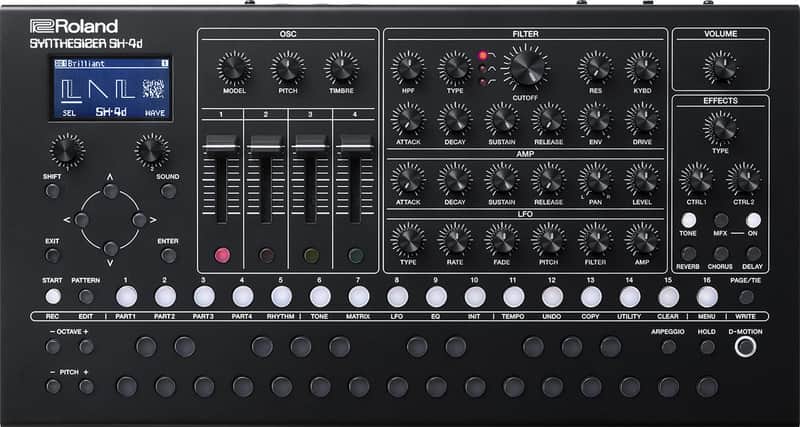Viewport: 800px width, 427px height.
Task: Toggle the REVERB effect button
Action: [688, 254]
